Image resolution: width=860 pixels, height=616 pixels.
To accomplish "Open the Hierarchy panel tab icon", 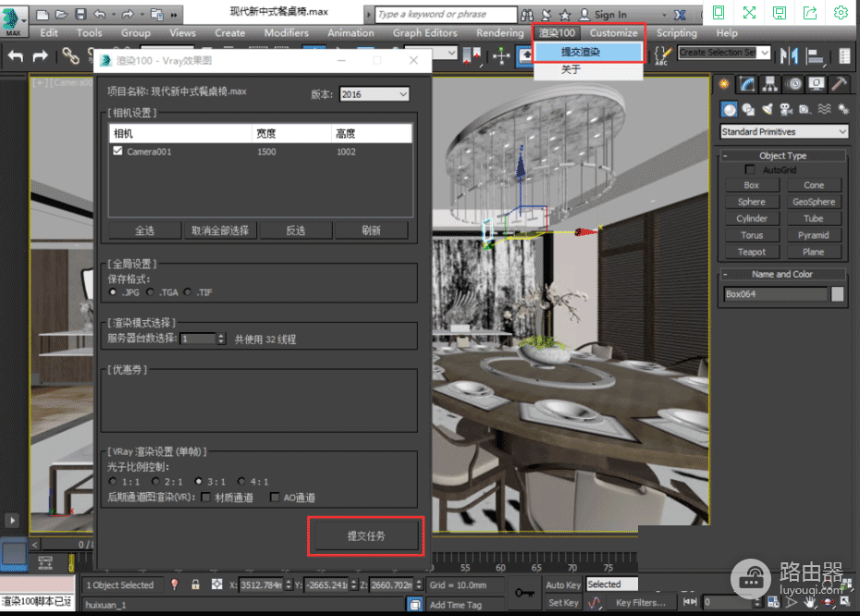I will point(770,83).
